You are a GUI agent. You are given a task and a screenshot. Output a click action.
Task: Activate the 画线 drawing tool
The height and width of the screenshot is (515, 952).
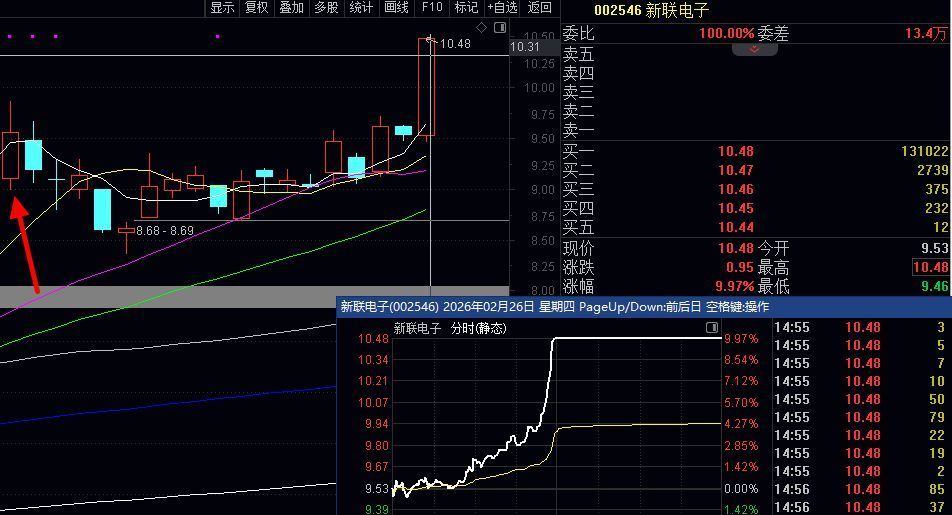coord(396,7)
